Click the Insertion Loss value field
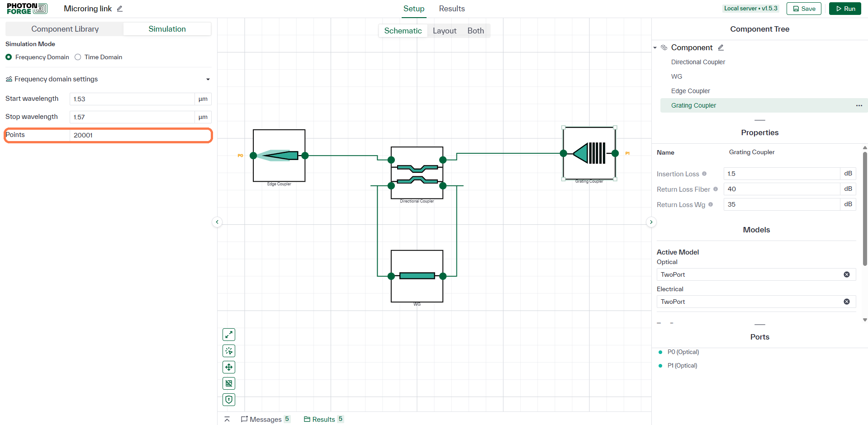Viewport: 868px width, 425px height. tap(782, 174)
